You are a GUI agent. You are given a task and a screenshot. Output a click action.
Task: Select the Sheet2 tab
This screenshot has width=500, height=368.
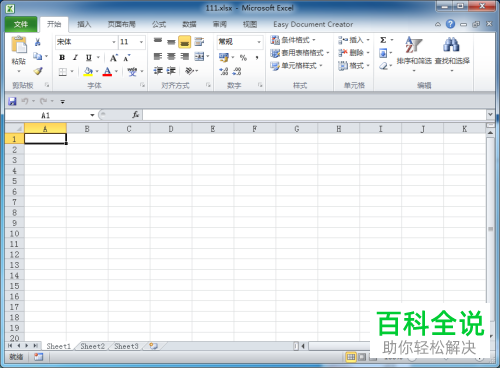point(93,346)
